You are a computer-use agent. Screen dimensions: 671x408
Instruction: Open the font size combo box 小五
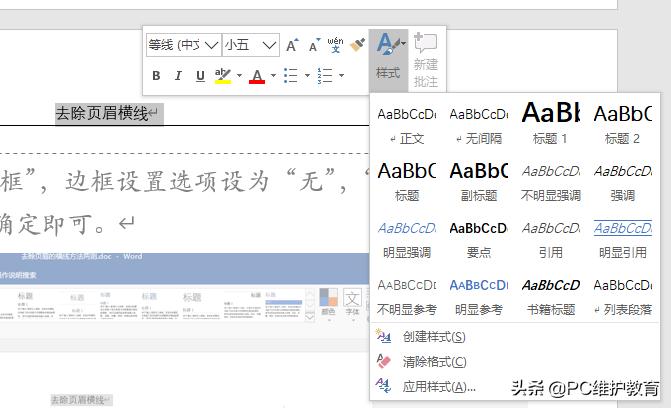[x=251, y=45]
